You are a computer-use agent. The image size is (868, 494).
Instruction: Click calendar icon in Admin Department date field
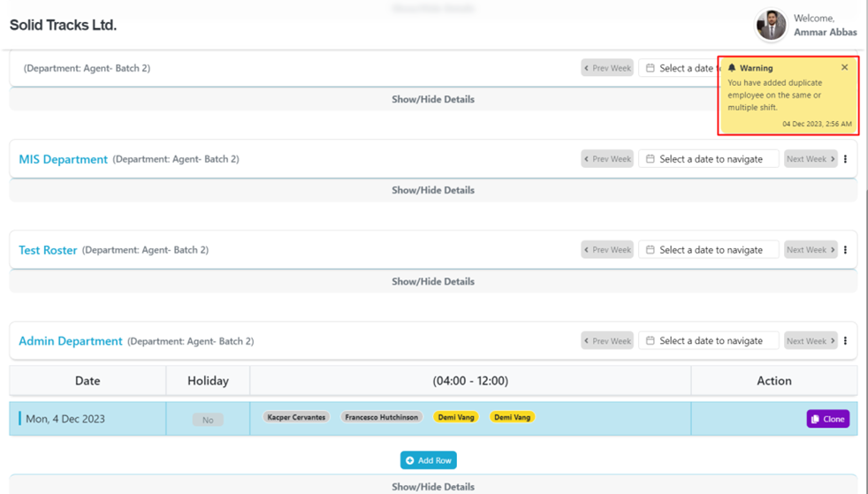click(651, 341)
